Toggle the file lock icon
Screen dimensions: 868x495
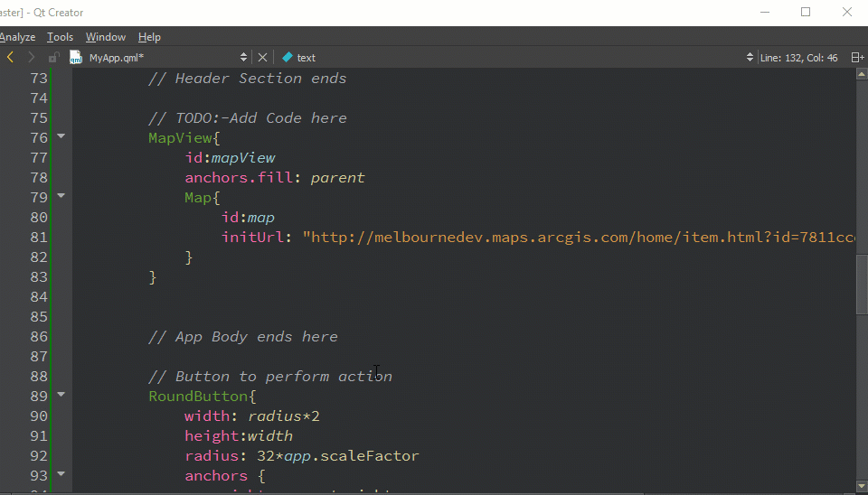point(53,58)
